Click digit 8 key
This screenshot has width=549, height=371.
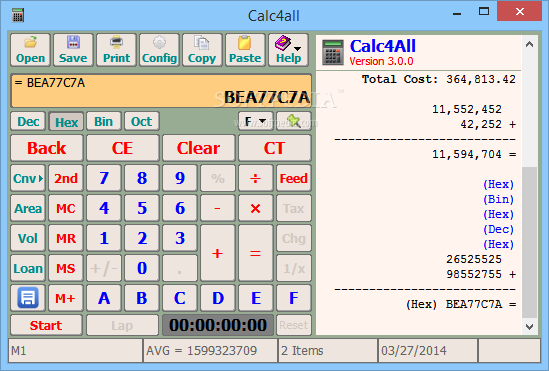click(142, 178)
